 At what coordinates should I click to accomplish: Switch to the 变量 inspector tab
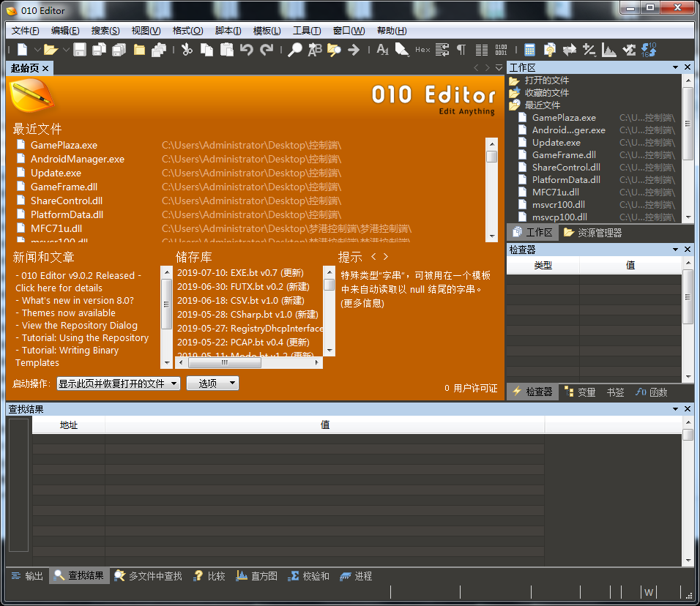click(x=580, y=392)
